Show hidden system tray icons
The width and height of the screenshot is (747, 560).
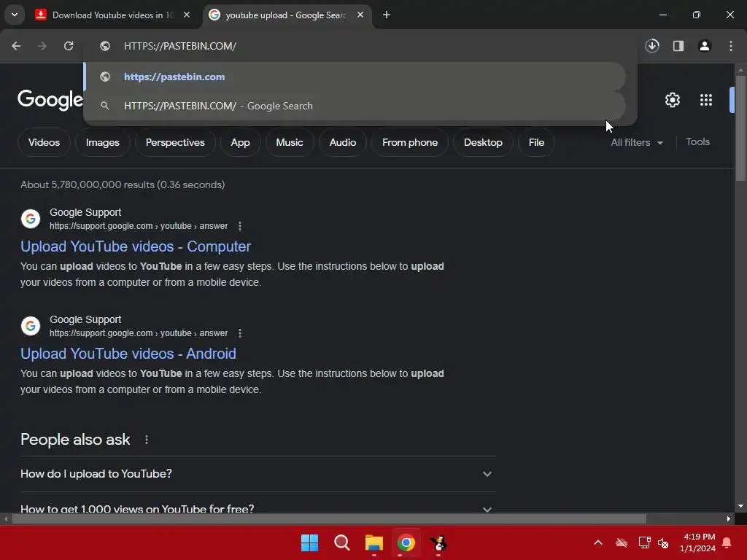[598, 542]
